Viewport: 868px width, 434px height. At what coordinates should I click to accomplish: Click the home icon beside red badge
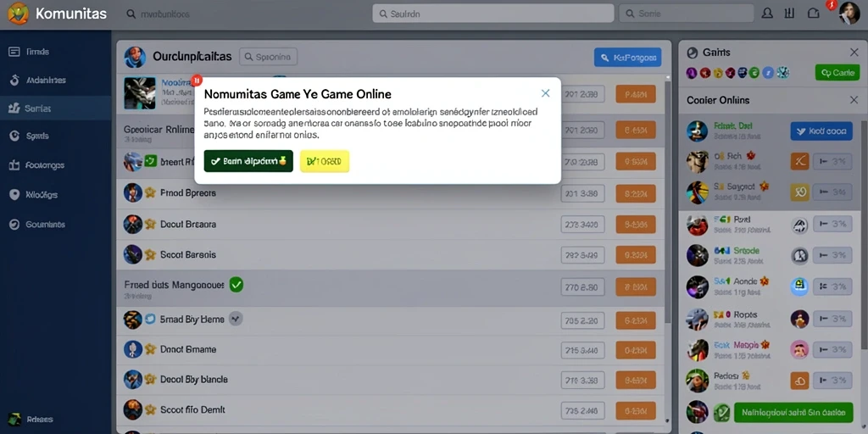pyautogui.click(x=813, y=14)
